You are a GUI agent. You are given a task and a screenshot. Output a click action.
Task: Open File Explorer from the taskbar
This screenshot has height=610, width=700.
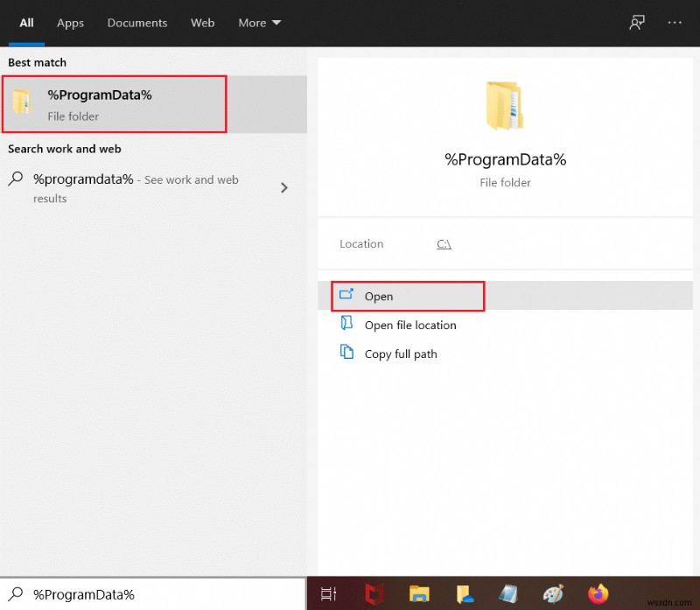coord(419,594)
